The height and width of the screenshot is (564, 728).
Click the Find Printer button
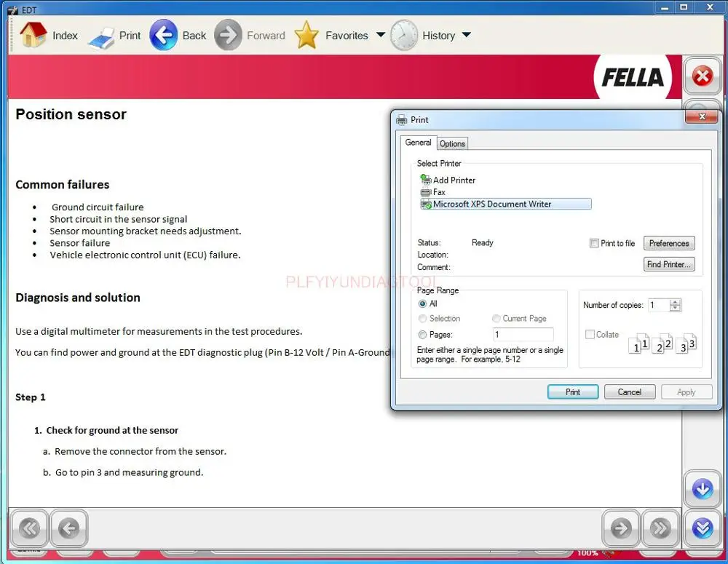[x=669, y=264]
